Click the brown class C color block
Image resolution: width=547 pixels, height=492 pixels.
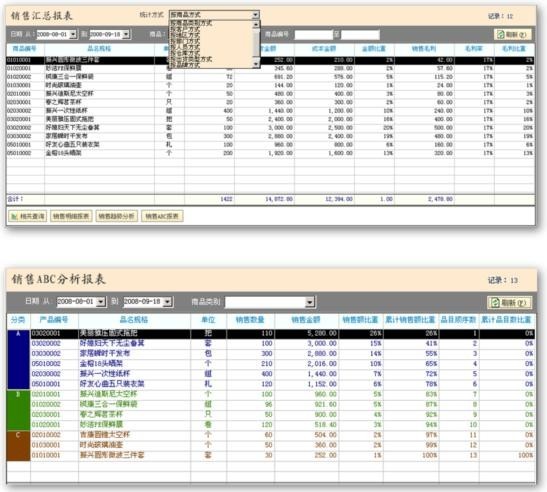(18, 446)
